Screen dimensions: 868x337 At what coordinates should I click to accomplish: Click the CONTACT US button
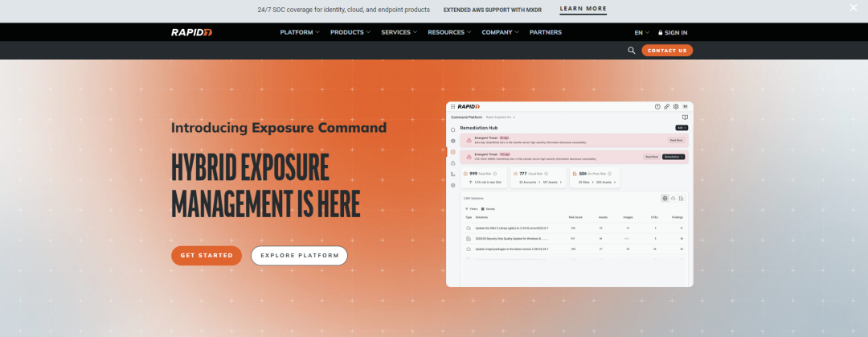[x=667, y=51]
